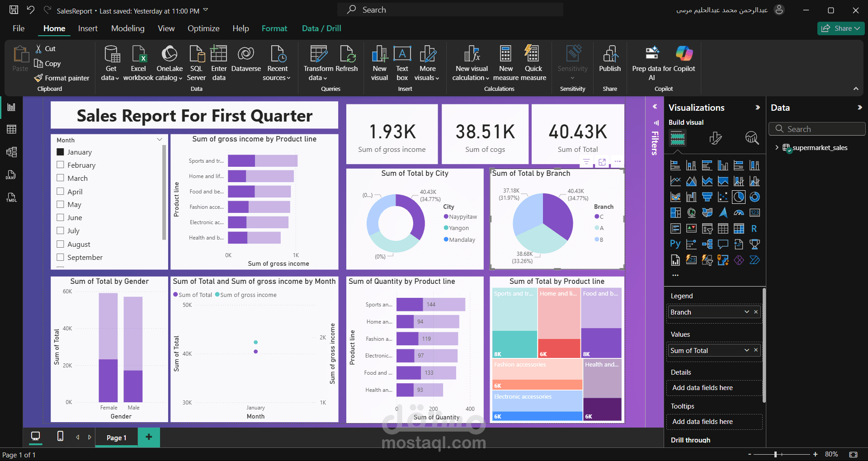Adjust the zoom slider handle
The image size is (868, 461).
[x=775, y=454]
